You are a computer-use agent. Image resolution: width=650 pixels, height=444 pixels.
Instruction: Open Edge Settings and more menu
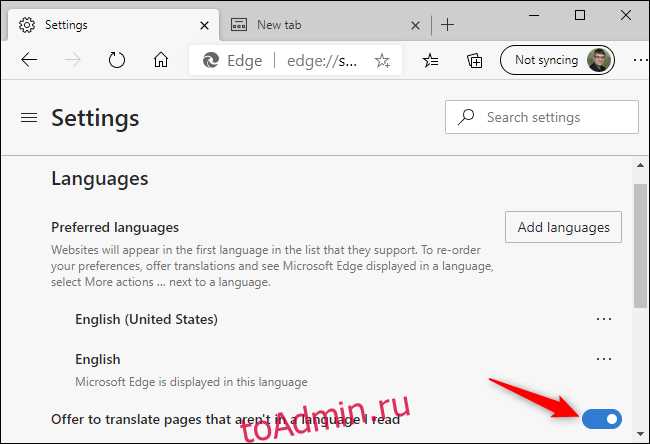[641, 61]
